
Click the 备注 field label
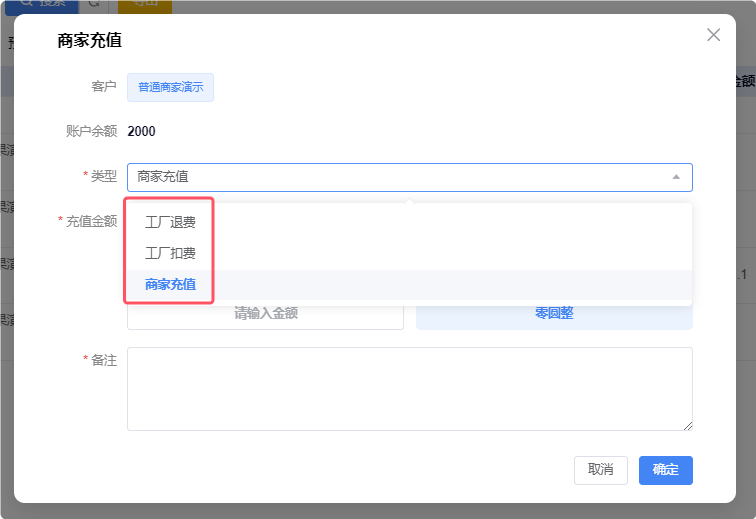(x=104, y=360)
